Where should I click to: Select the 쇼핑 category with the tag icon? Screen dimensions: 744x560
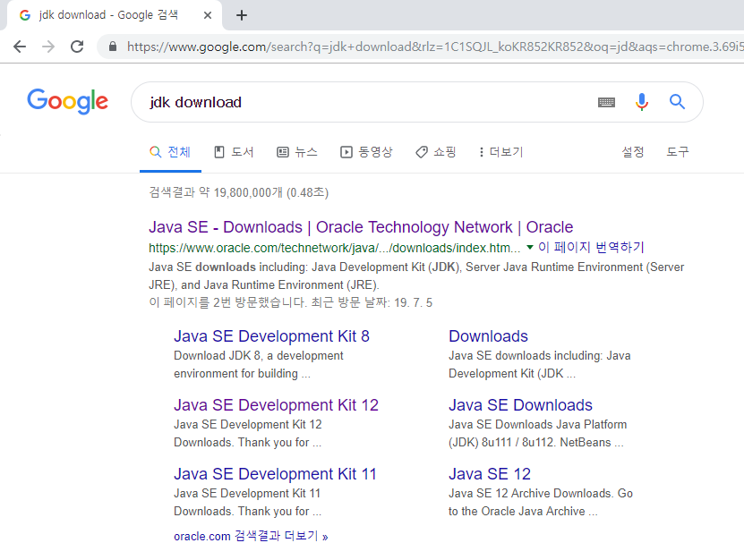(x=435, y=151)
